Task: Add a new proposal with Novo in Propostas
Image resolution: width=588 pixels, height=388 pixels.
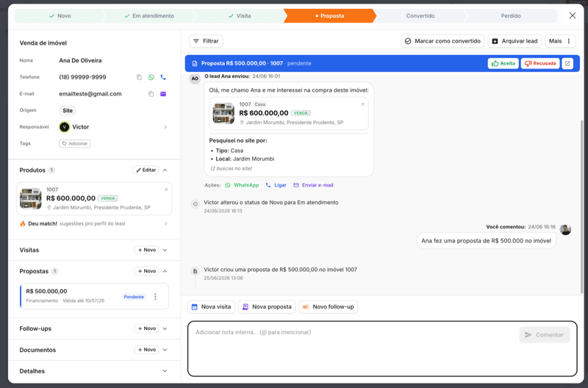Action: (x=146, y=271)
